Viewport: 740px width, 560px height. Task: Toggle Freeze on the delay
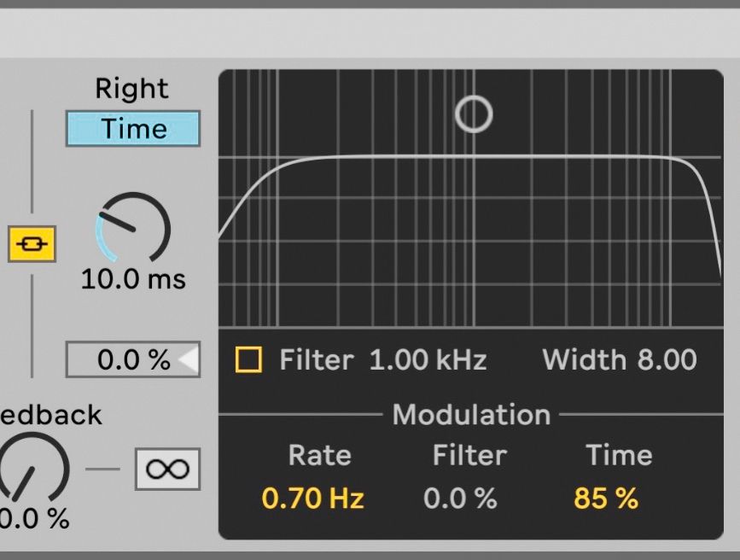[167, 469]
